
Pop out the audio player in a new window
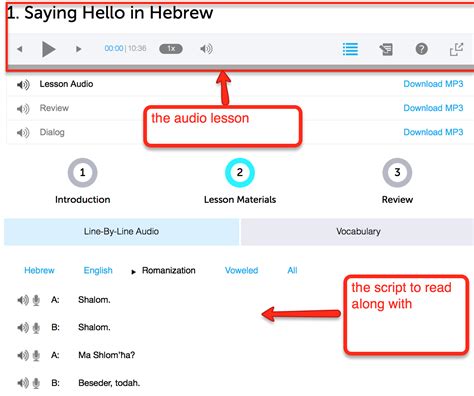point(456,49)
